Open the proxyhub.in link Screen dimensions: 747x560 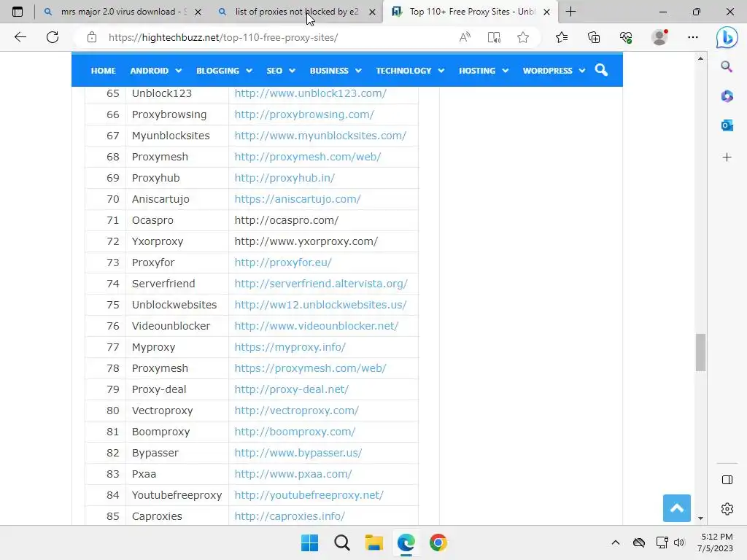click(285, 178)
